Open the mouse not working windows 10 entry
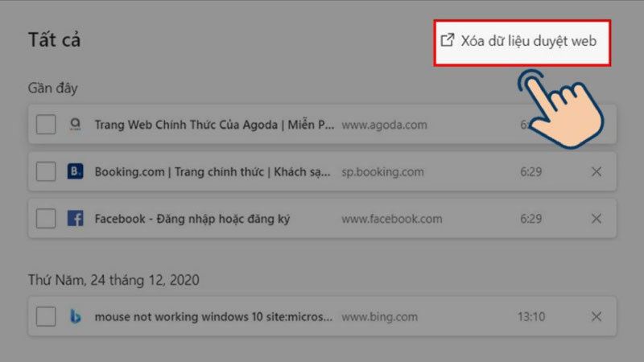644x362 pixels. click(213, 317)
